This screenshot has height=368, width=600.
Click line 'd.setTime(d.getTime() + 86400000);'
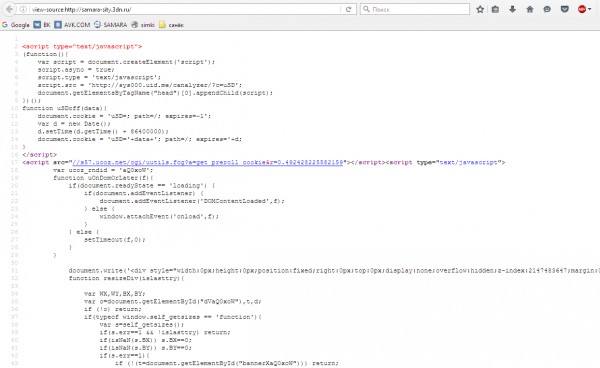pyautogui.click(x=103, y=132)
